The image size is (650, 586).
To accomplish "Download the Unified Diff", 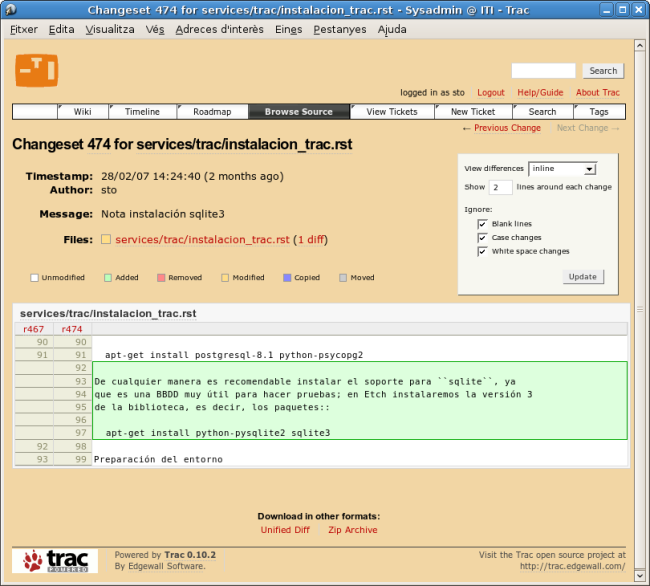I will (285, 530).
